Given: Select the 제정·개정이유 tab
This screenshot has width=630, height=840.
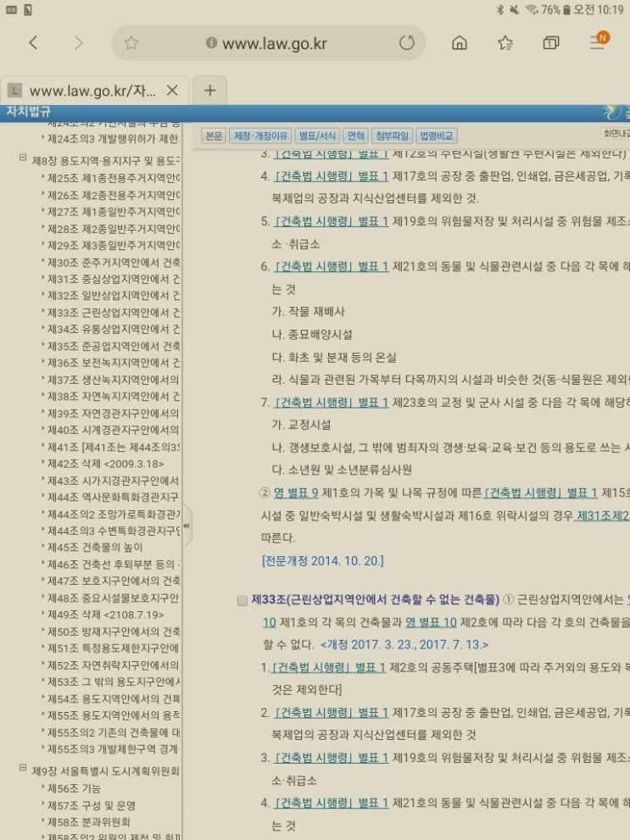Looking at the screenshot, I should 260,136.
